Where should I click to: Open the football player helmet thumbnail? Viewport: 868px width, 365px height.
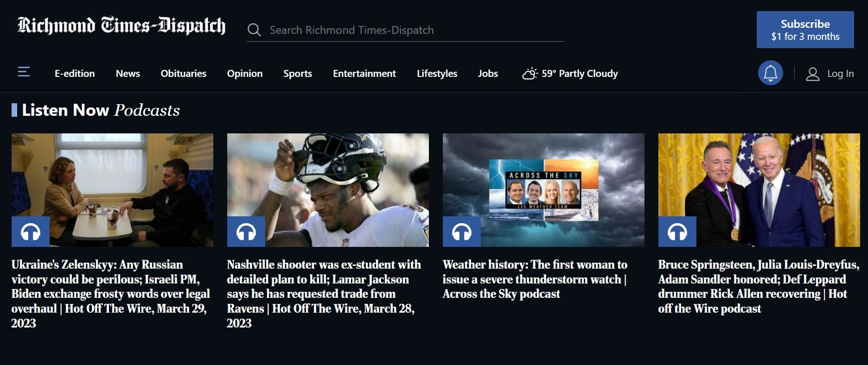[328, 190]
